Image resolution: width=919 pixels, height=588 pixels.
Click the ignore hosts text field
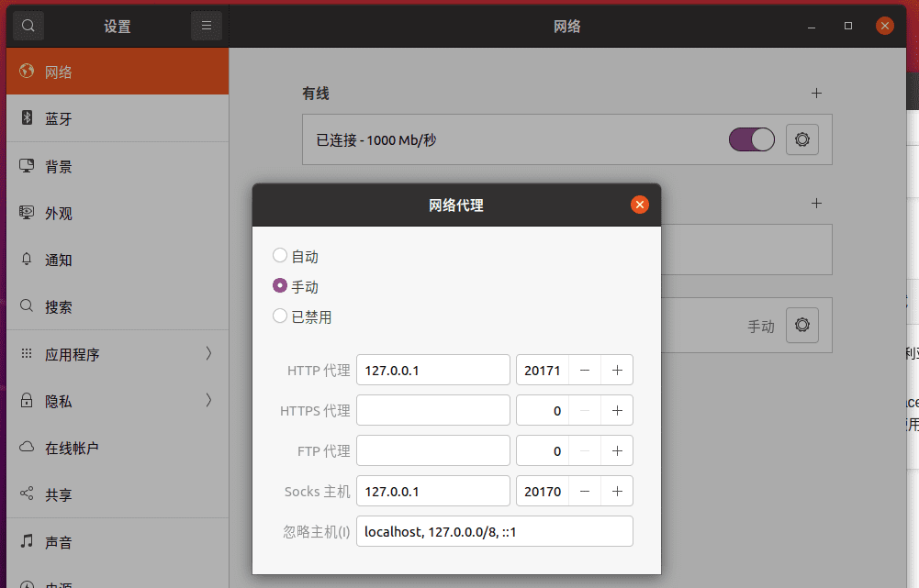494,532
